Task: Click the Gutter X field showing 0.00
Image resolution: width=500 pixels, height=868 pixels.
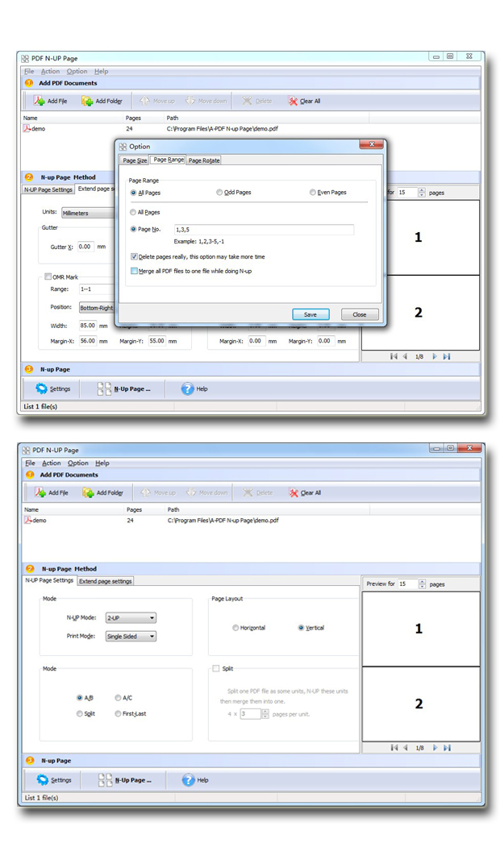Action: [x=85, y=247]
